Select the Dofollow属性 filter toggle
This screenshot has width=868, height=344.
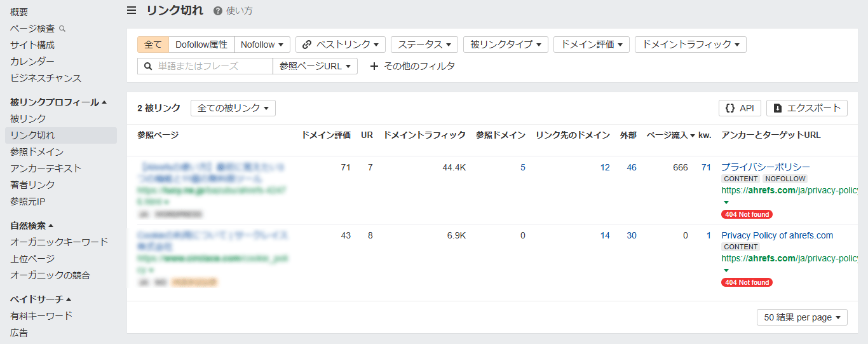pyautogui.click(x=201, y=45)
